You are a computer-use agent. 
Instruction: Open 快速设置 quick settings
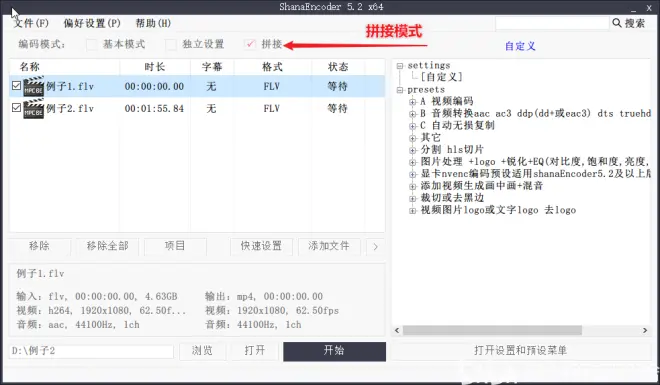pyautogui.click(x=261, y=246)
